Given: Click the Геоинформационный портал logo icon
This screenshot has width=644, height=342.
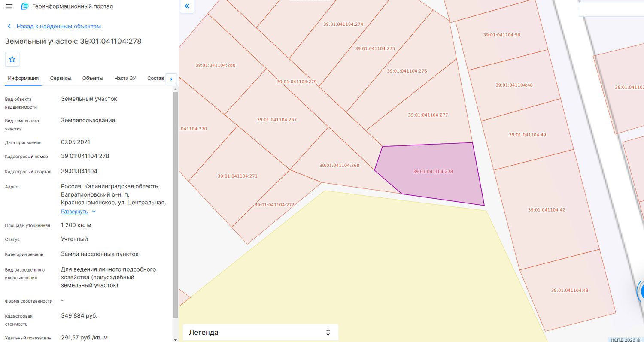Looking at the screenshot, I should click(x=25, y=6).
